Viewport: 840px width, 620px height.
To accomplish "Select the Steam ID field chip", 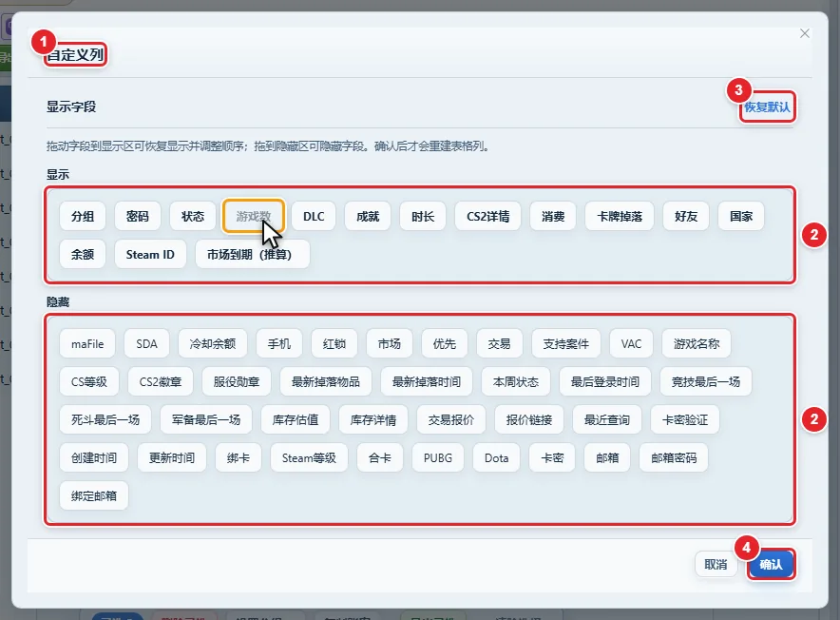I will tap(150, 254).
